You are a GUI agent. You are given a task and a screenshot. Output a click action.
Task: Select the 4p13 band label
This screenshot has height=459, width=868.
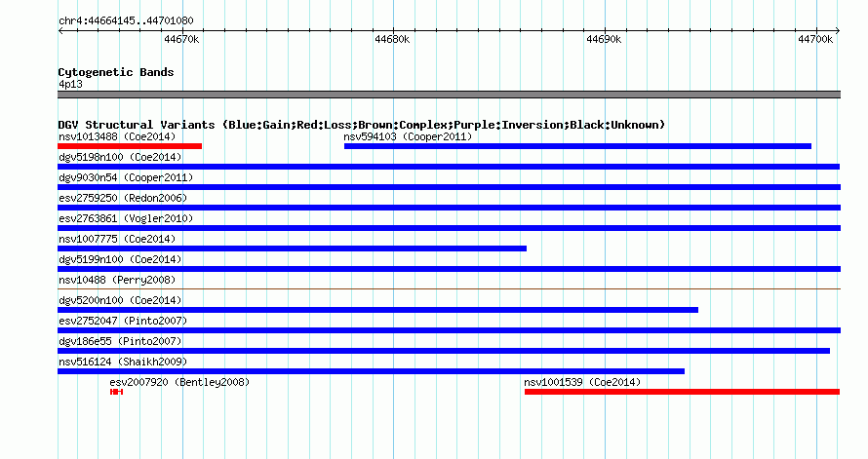[x=70, y=84]
